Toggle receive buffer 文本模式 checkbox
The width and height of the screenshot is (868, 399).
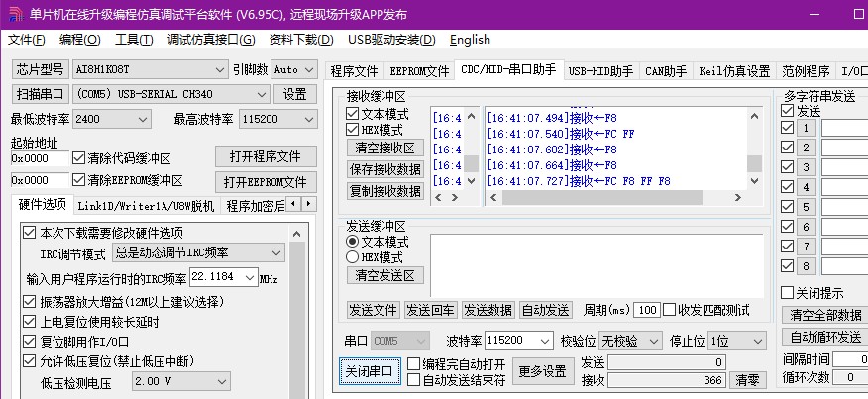(x=352, y=114)
